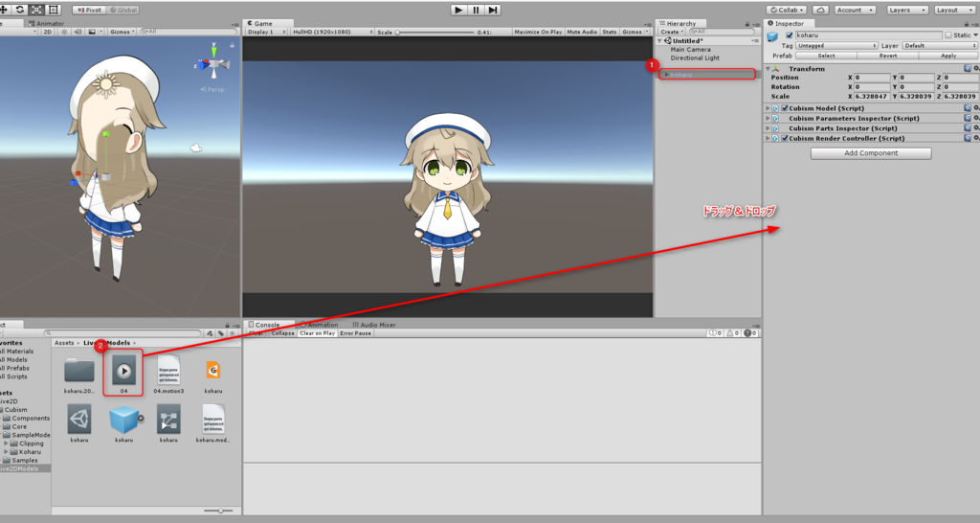
Task: Expand Cubism Parameters Inspector script
Action: (x=768, y=118)
